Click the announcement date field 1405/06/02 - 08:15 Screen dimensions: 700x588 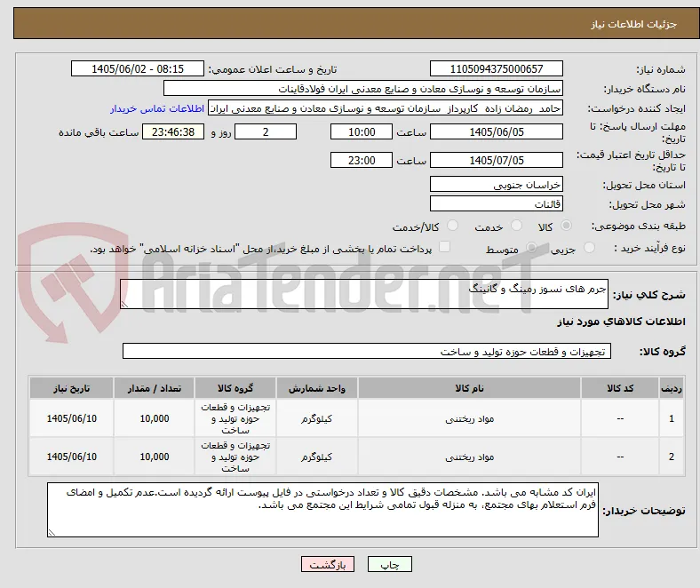tap(138, 68)
